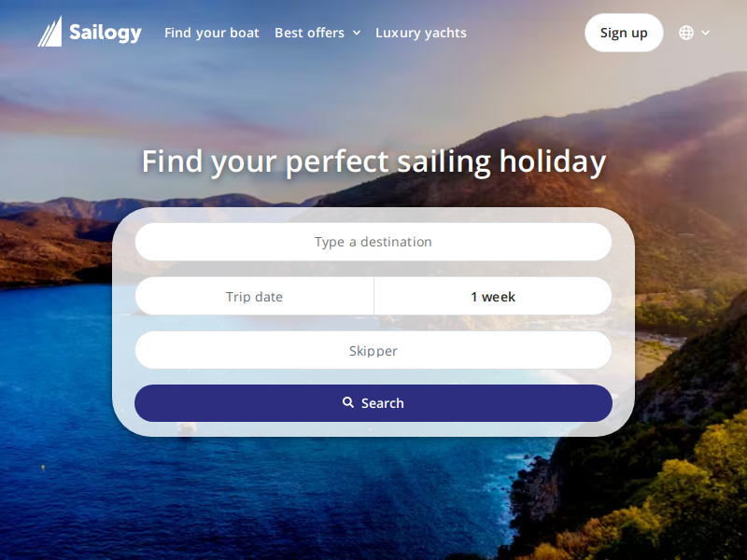
Task: Expand the arrow next to the globe icon
Action: click(x=706, y=33)
